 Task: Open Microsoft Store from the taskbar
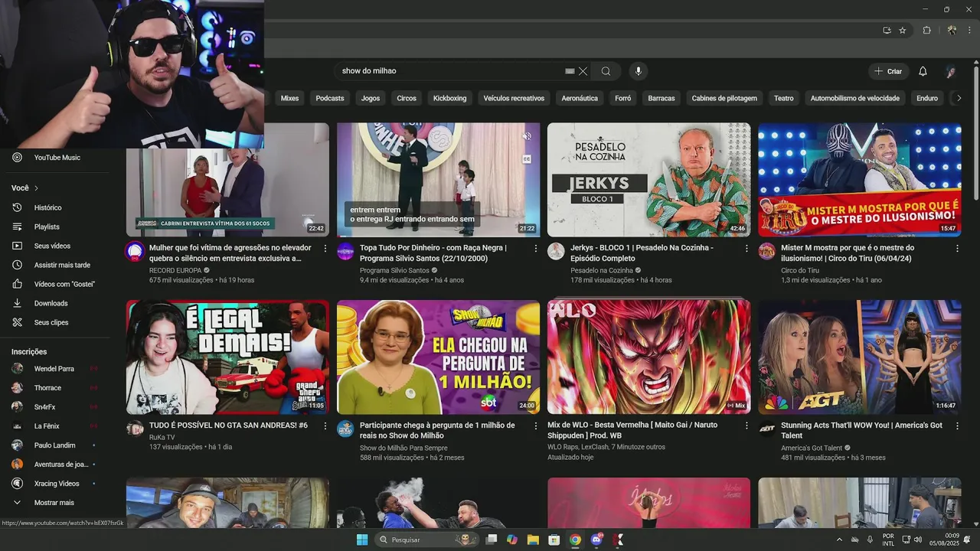click(x=554, y=540)
